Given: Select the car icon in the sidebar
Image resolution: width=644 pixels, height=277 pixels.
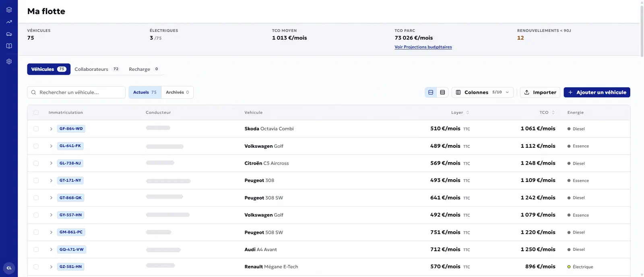Looking at the screenshot, I should (x=9, y=34).
